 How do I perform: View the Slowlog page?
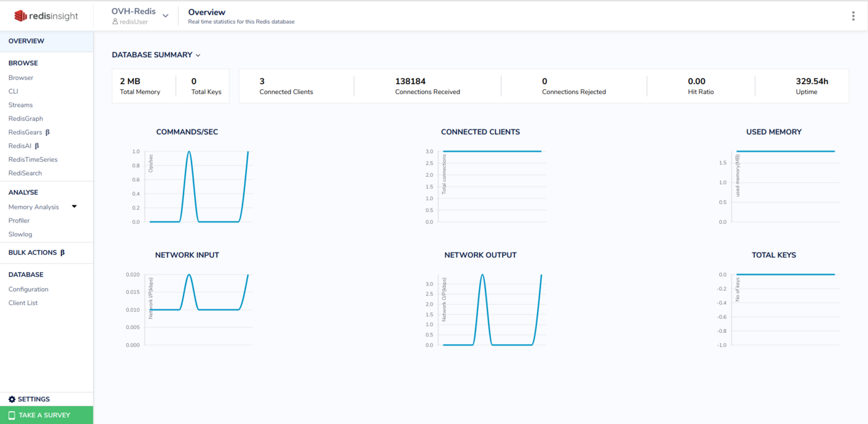[20, 234]
